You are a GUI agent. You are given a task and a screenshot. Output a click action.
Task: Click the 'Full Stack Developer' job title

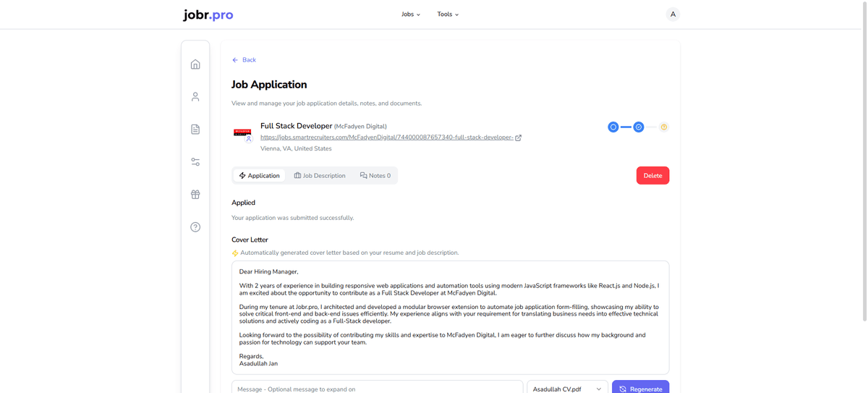pyautogui.click(x=296, y=126)
